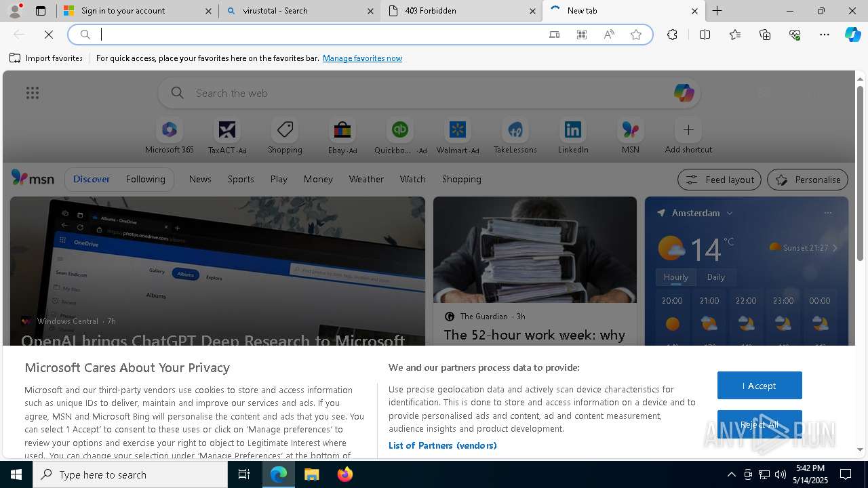This screenshot has width=868, height=488.
Task: Open the Settings and more ellipsis menu
Action: pyautogui.click(x=825, y=35)
